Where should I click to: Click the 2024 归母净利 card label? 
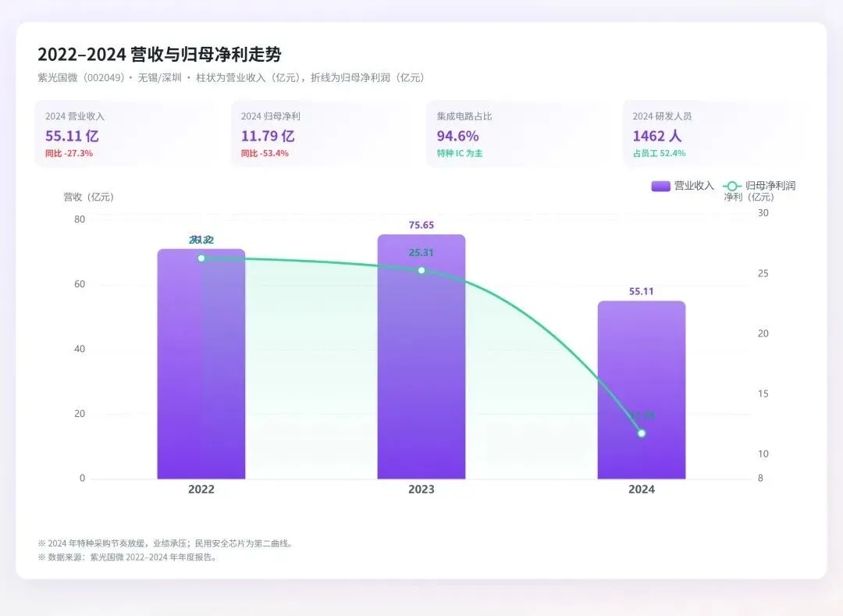(270, 116)
